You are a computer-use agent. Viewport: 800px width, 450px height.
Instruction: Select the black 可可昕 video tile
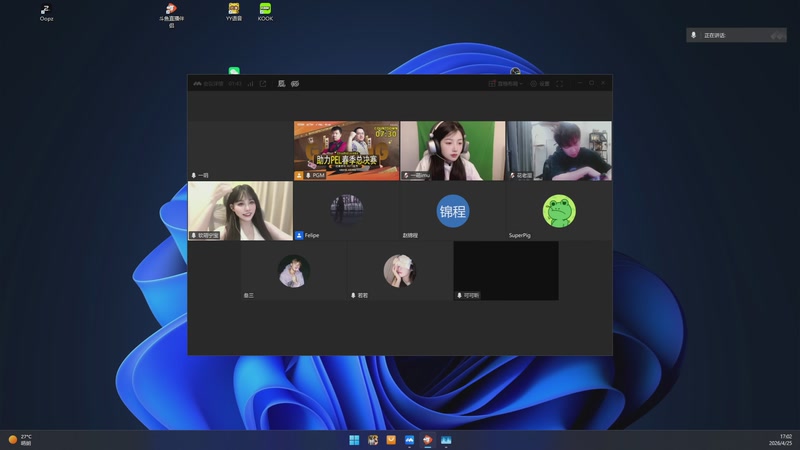pos(506,271)
